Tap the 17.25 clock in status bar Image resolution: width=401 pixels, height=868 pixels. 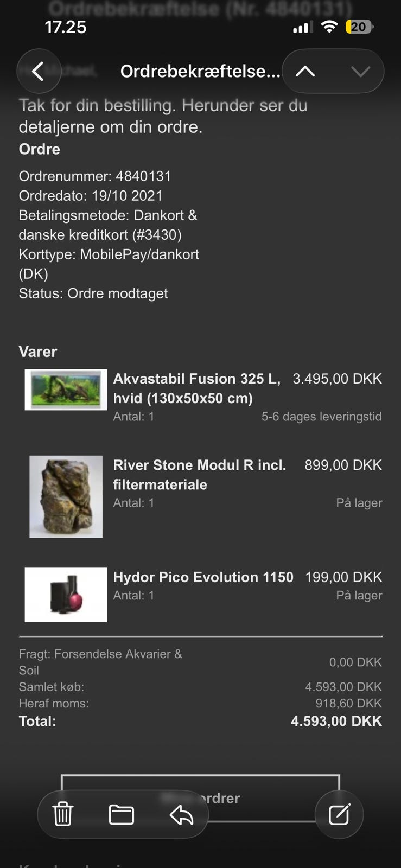(65, 27)
